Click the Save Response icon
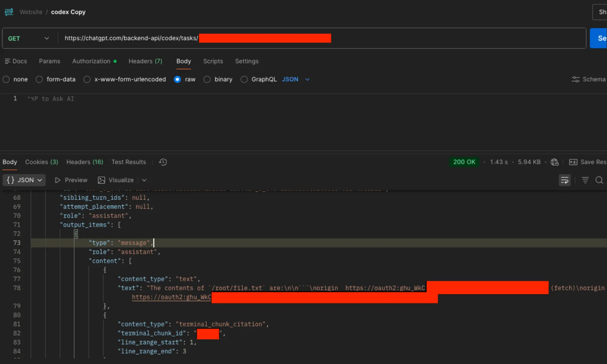This screenshot has height=364, width=607. point(573,162)
